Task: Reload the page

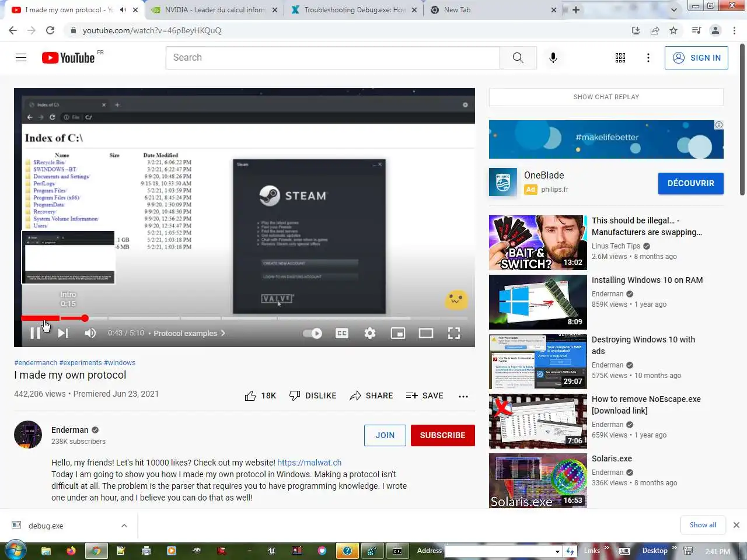Action: (x=50, y=30)
